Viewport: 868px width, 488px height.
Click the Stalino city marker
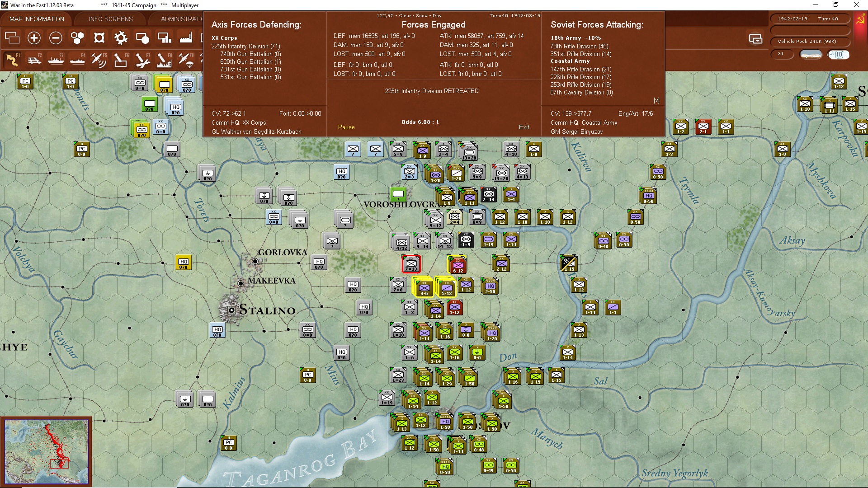231,310
